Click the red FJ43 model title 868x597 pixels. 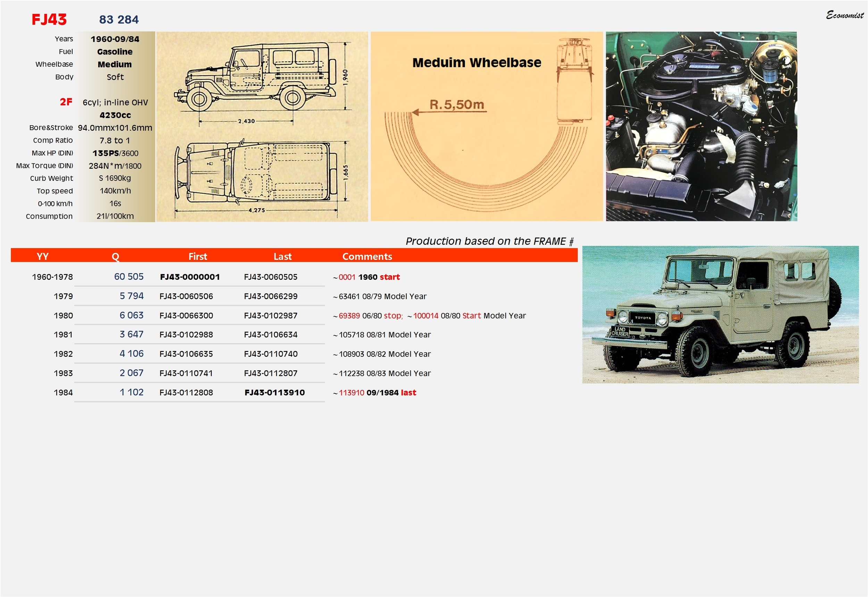point(49,19)
